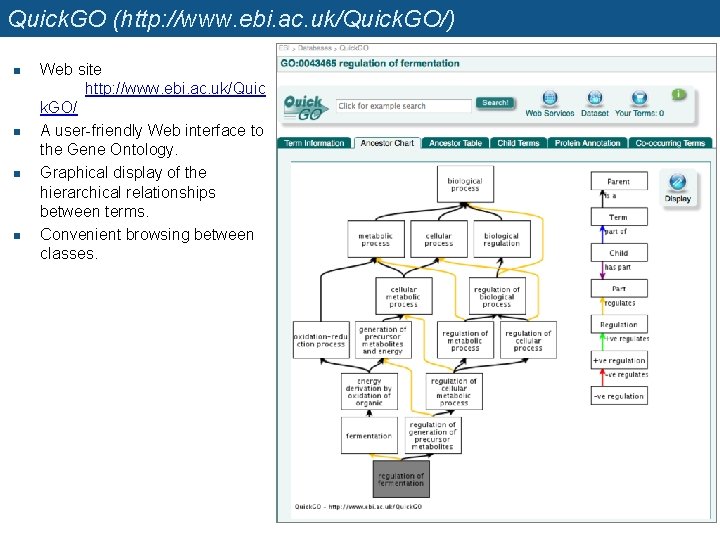
Task: Click the QuickGO breadcrumb entry
Action: 354,48
